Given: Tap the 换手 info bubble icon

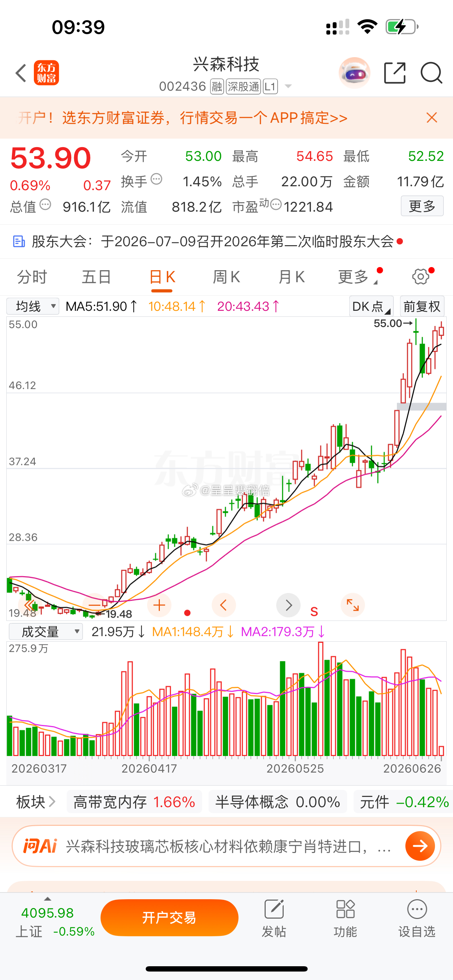Looking at the screenshot, I should click(x=156, y=179).
